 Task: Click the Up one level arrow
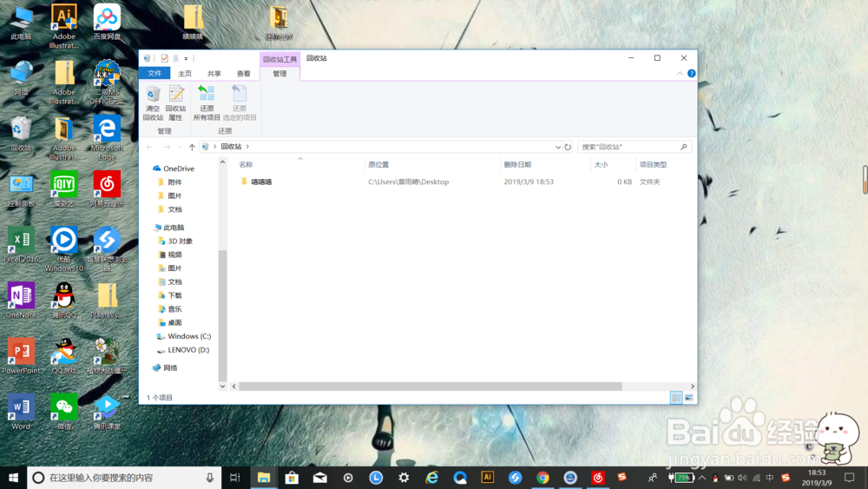coord(192,147)
